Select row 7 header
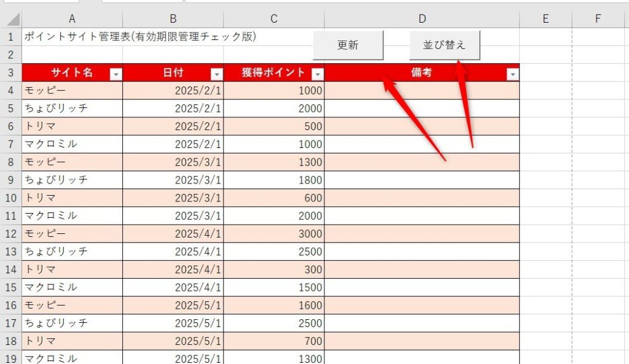629x364 pixels. [x=11, y=144]
